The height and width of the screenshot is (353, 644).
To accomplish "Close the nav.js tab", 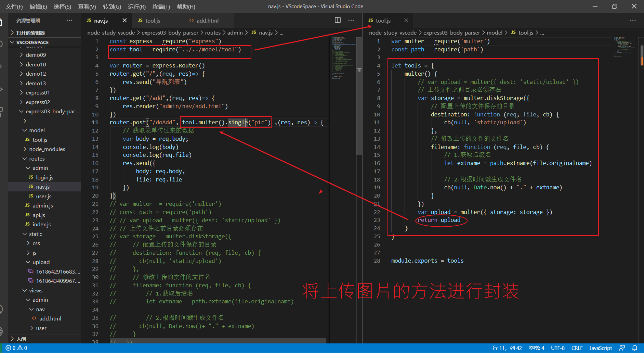I will (124, 21).
